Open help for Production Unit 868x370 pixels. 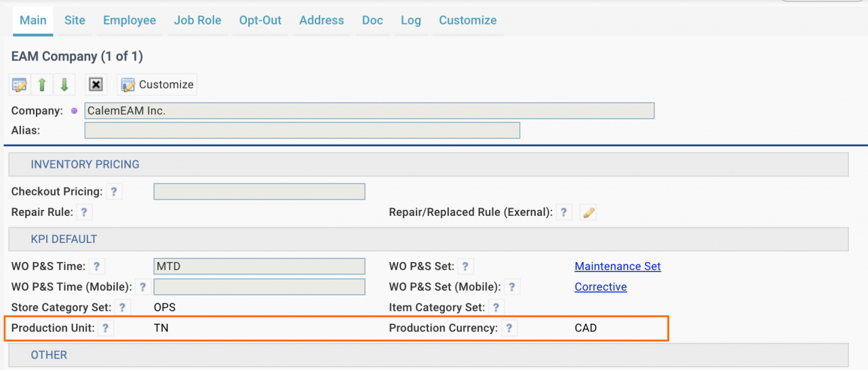coord(106,329)
